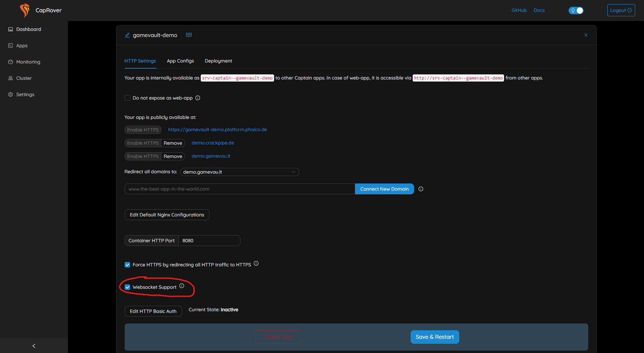This screenshot has height=353, width=644.
Task: Open the demo.gamevau.lt link
Action: click(x=211, y=156)
